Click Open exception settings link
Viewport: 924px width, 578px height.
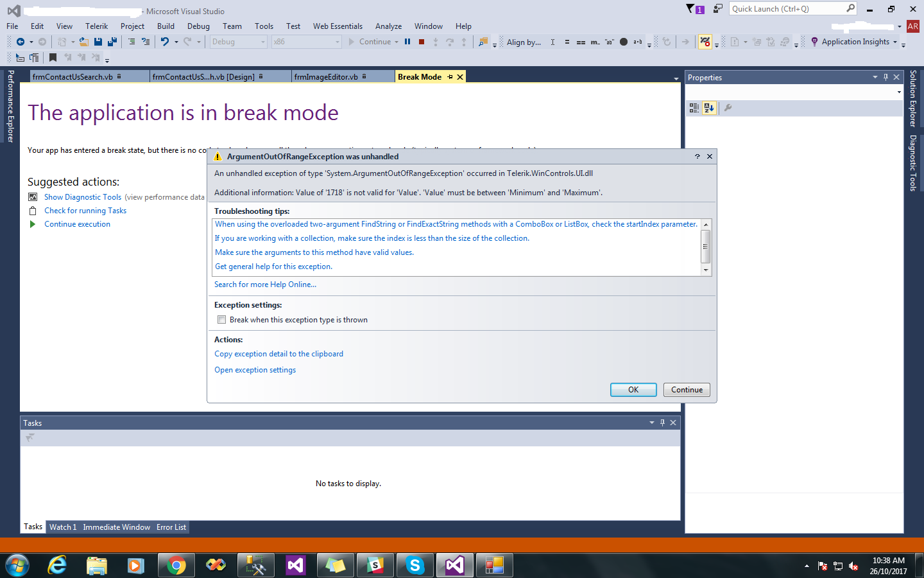pyautogui.click(x=255, y=370)
